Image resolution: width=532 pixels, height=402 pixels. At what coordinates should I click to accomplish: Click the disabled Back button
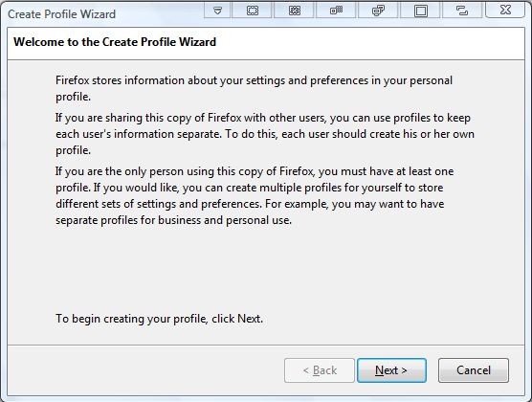point(320,370)
